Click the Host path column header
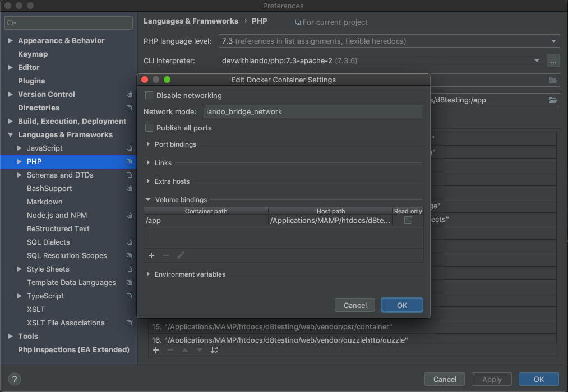The image size is (568, 392). coord(330,211)
